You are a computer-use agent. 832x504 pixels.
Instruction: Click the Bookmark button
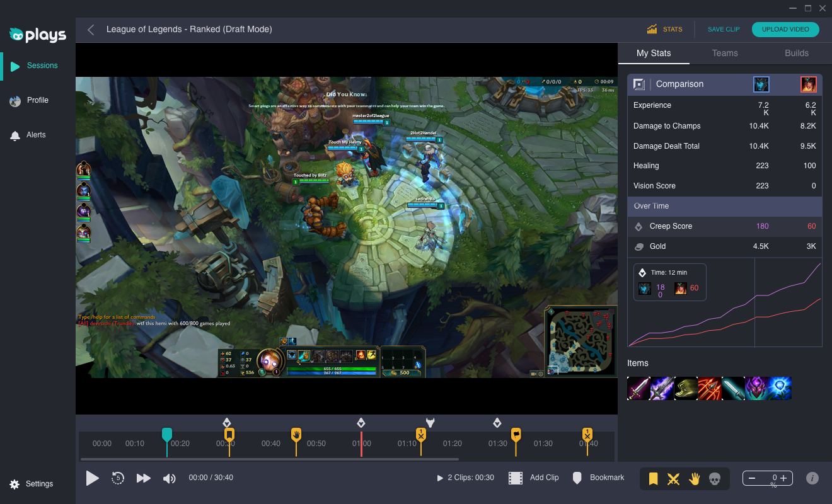pyautogui.click(x=598, y=478)
